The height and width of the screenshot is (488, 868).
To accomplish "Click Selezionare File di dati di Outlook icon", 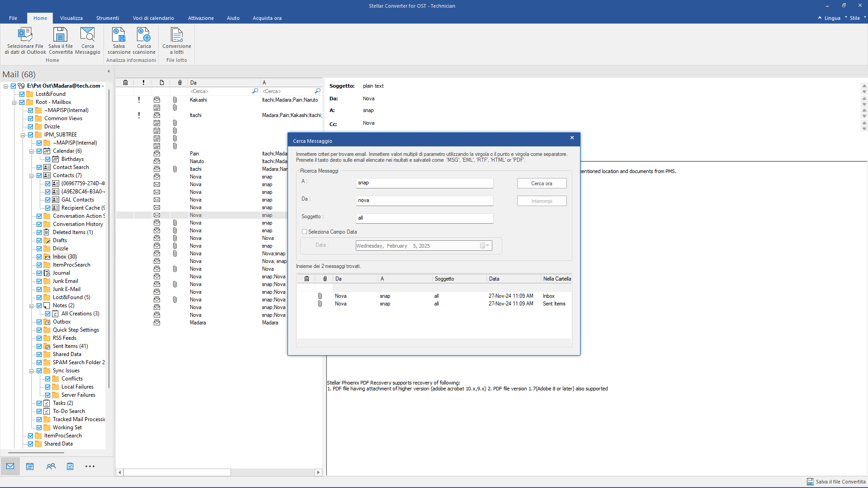I will [25, 35].
